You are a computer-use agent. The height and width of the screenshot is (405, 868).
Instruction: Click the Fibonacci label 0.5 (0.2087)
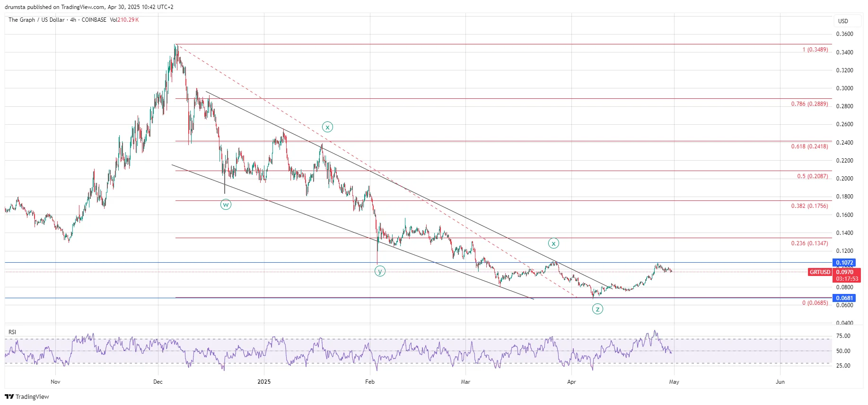pyautogui.click(x=812, y=176)
